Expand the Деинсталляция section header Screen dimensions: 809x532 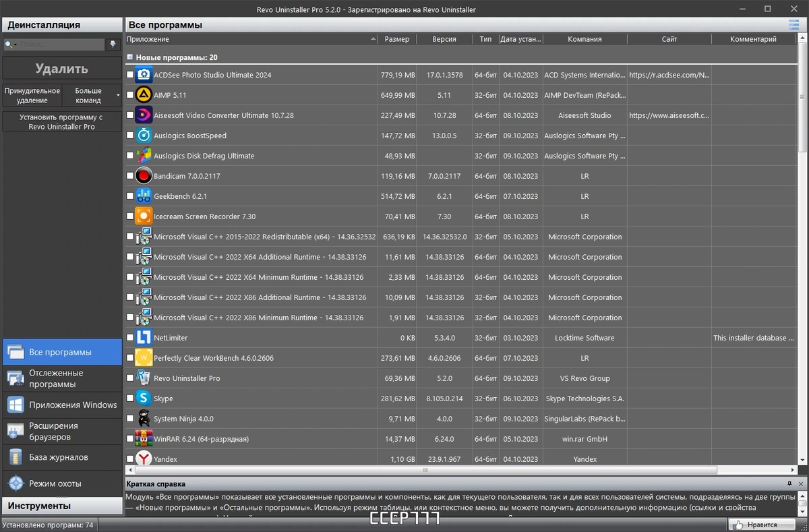pos(62,25)
